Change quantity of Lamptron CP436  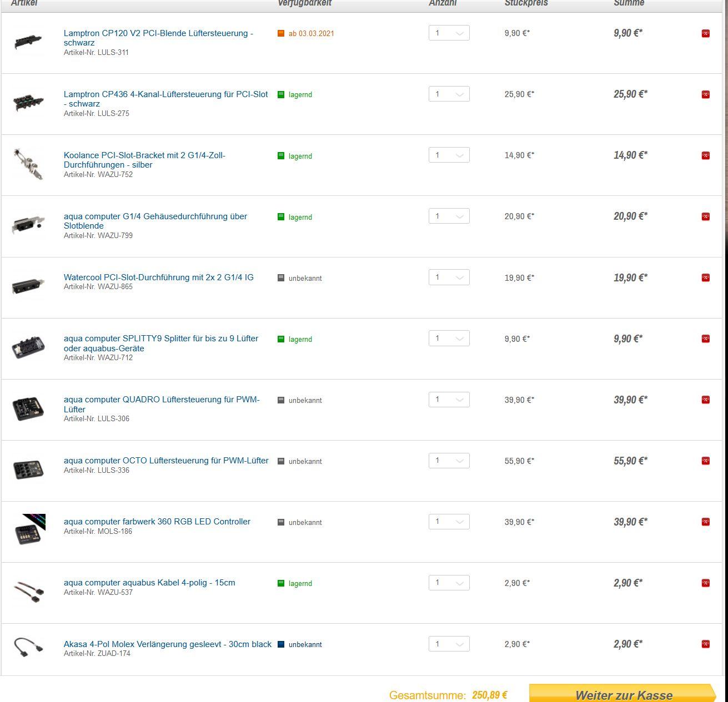coord(449,94)
